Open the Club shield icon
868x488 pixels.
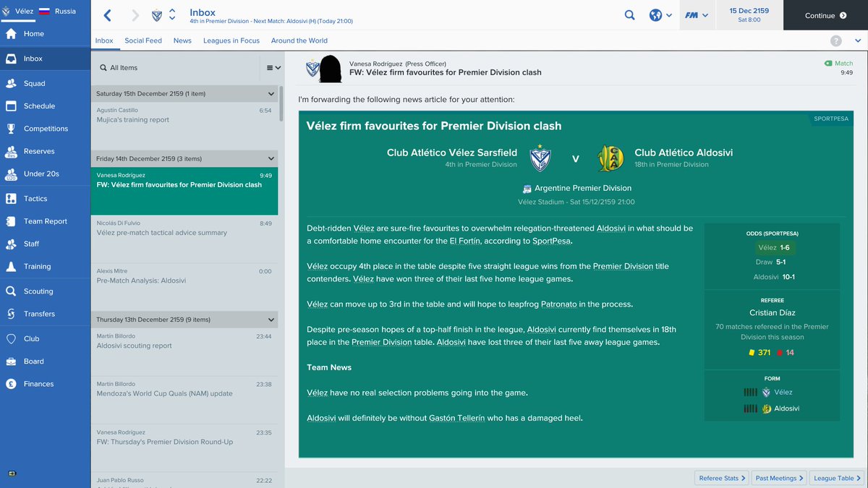coord(11,339)
